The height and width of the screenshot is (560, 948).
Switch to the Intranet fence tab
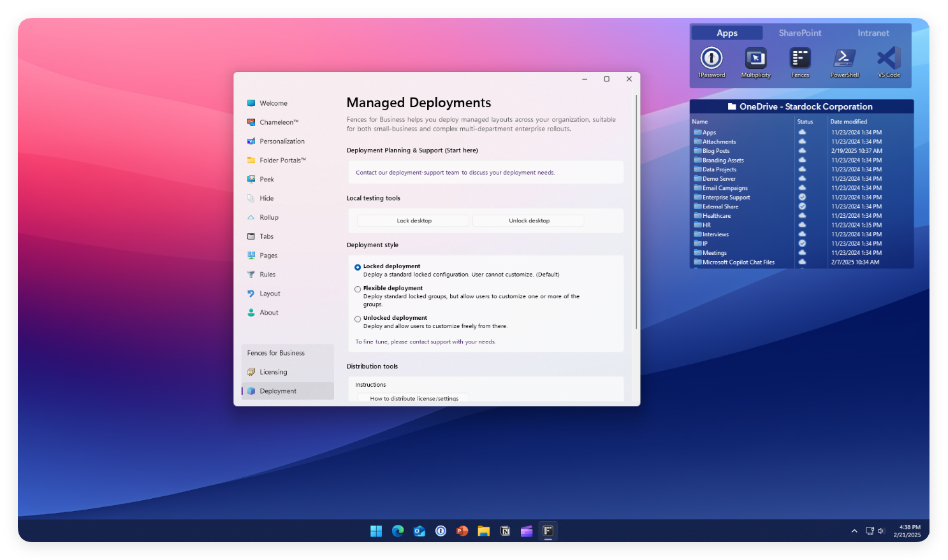point(873,33)
